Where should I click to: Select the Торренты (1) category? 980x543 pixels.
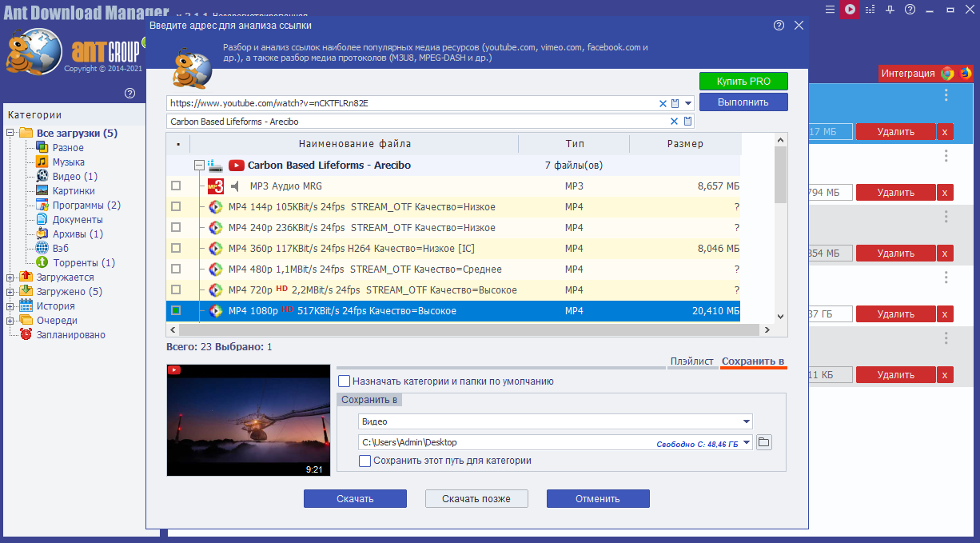[x=84, y=263]
